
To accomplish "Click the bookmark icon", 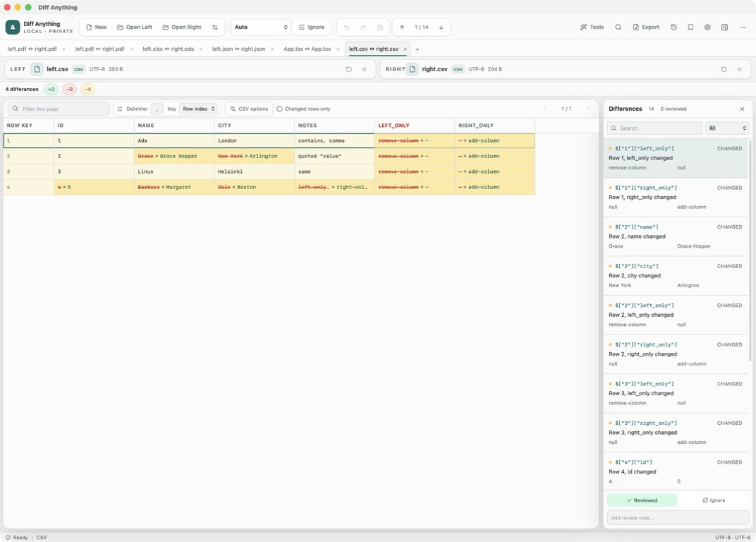I will pos(690,27).
